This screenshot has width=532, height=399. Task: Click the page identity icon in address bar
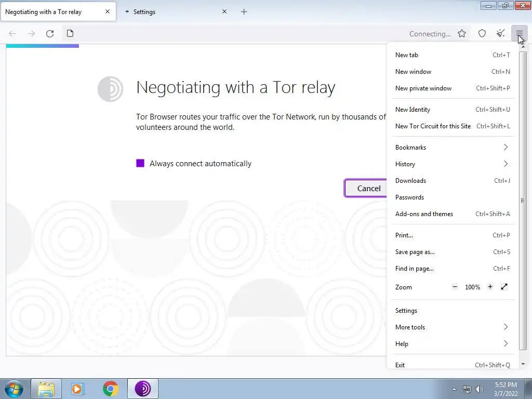coord(70,33)
